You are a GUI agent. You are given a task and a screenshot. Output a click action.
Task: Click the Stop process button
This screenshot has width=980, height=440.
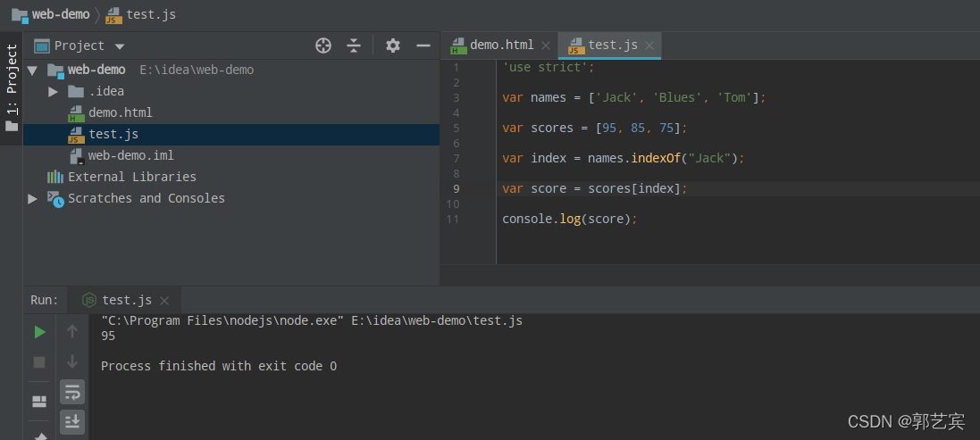click(x=39, y=362)
